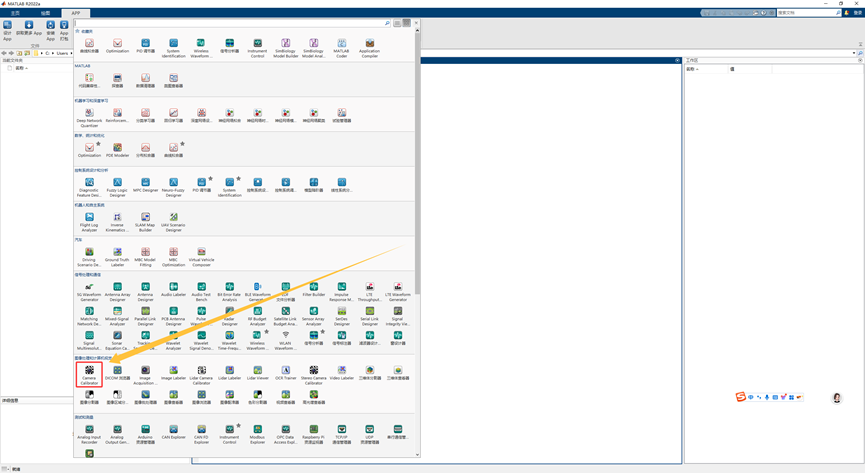Screen dimensions: 865x473
Task: Expand the address bar dropdown arrow
Action: click(854, 53)
